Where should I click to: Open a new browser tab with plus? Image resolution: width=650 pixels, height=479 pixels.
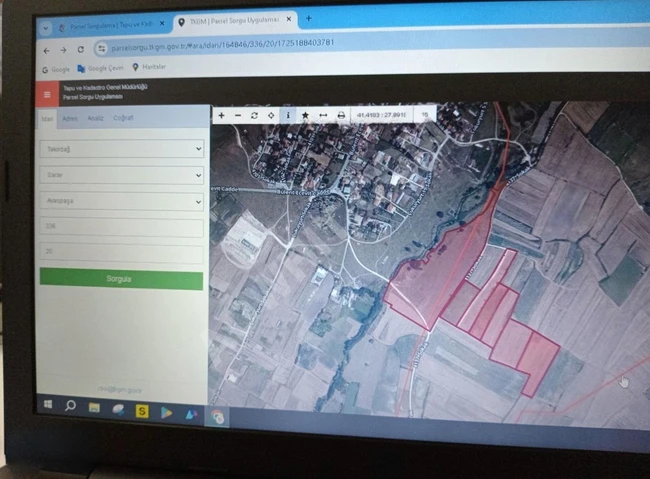click(308, 18)
